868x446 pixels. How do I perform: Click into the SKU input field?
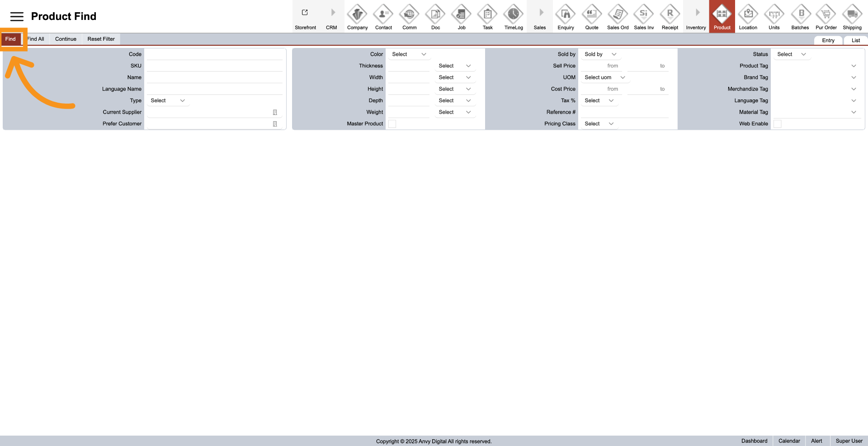pos(215,66)
